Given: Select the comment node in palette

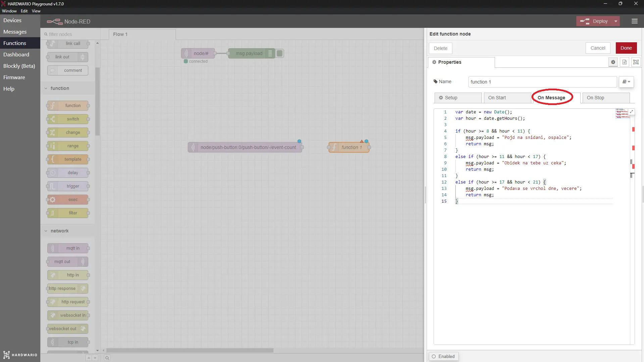Looking at the screenshot, I should pyautogui.click(x=68, y=70).
